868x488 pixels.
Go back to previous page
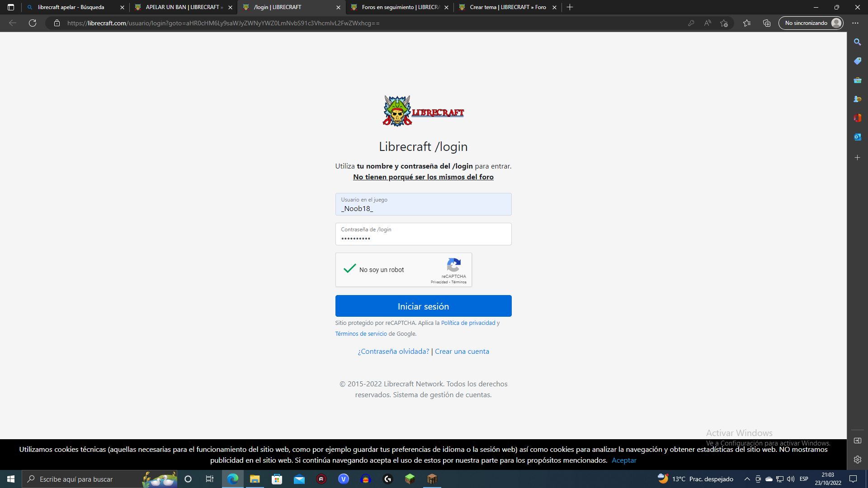pos(13,23)
